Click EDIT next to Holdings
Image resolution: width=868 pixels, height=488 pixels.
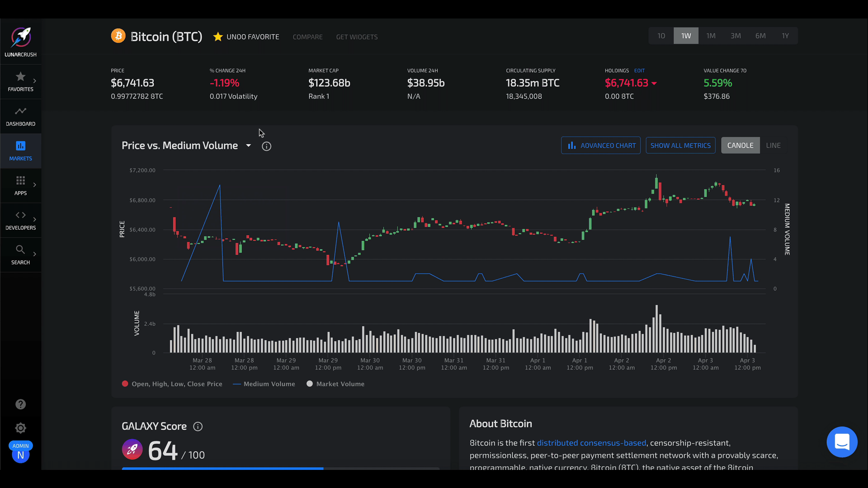(639, 70)
